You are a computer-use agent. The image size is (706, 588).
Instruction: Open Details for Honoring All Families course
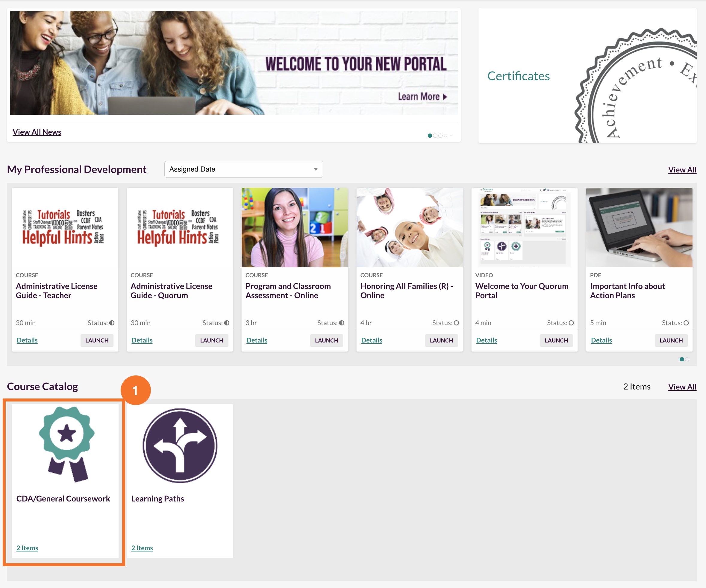pos(372,340)
